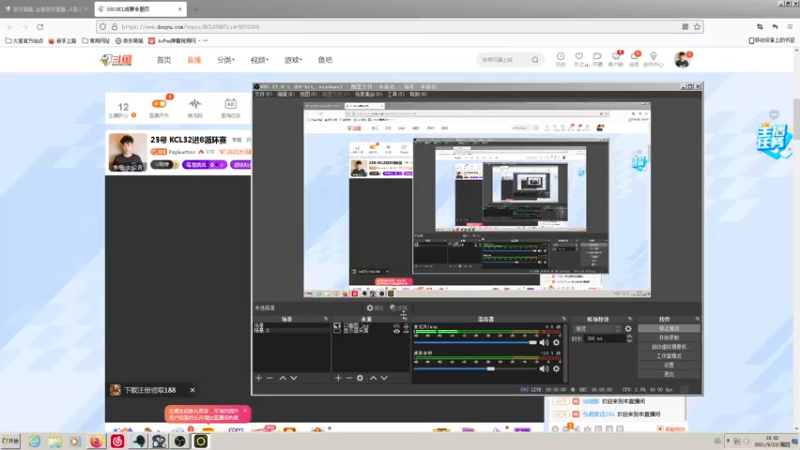The height and width of the screenshot is (450, 800).
Task: Open the Edit menu in OBS
Action: point(285,94)
